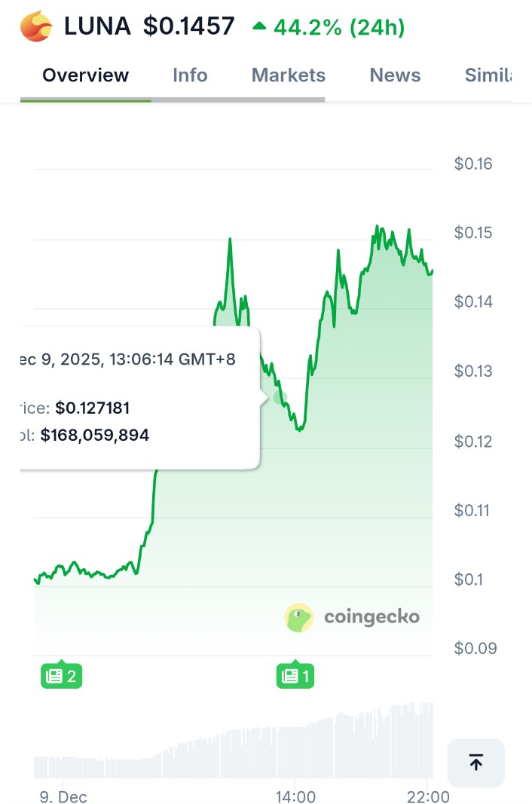Click the coingecko watermark text
The width and height of the screenshot is (532, 804).
(371, 617)
